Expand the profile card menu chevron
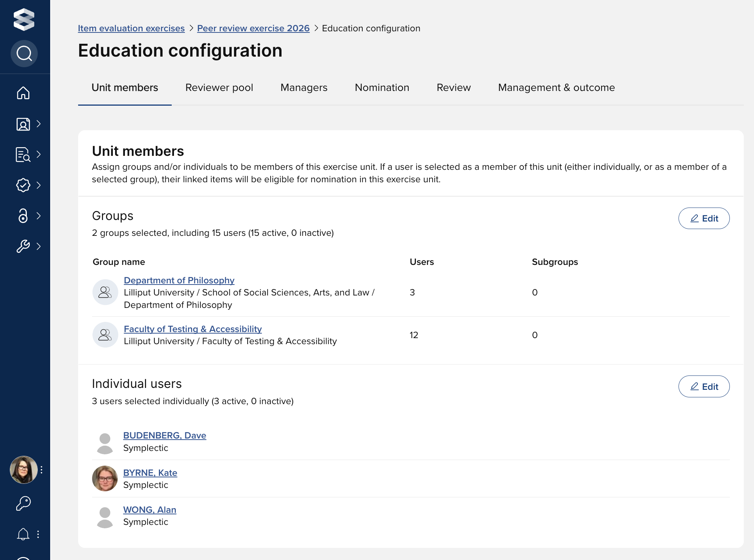The width and height of the screenshot is (754, 560). [38, 124]
